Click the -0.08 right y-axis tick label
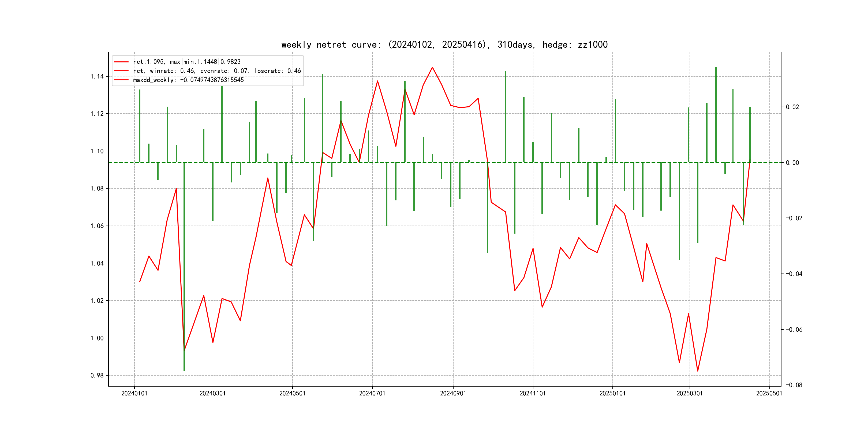Screen dimensions: 868x434 [794, 385]
